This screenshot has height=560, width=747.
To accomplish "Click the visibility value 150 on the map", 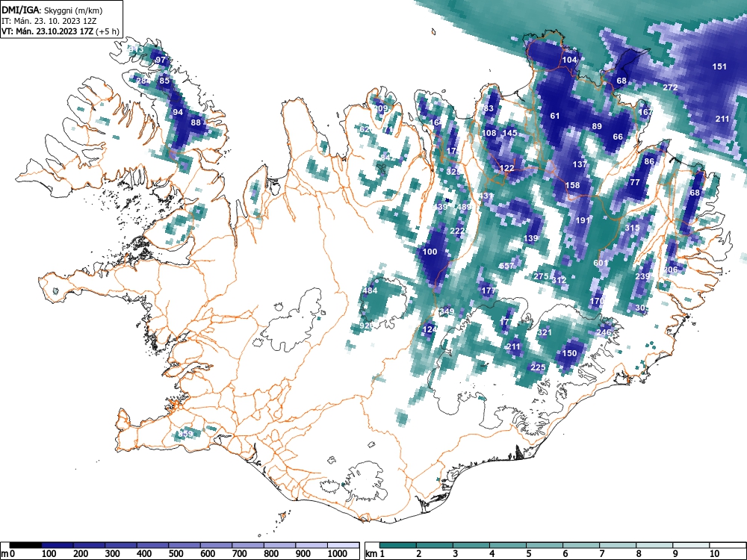I will [569, 353].
